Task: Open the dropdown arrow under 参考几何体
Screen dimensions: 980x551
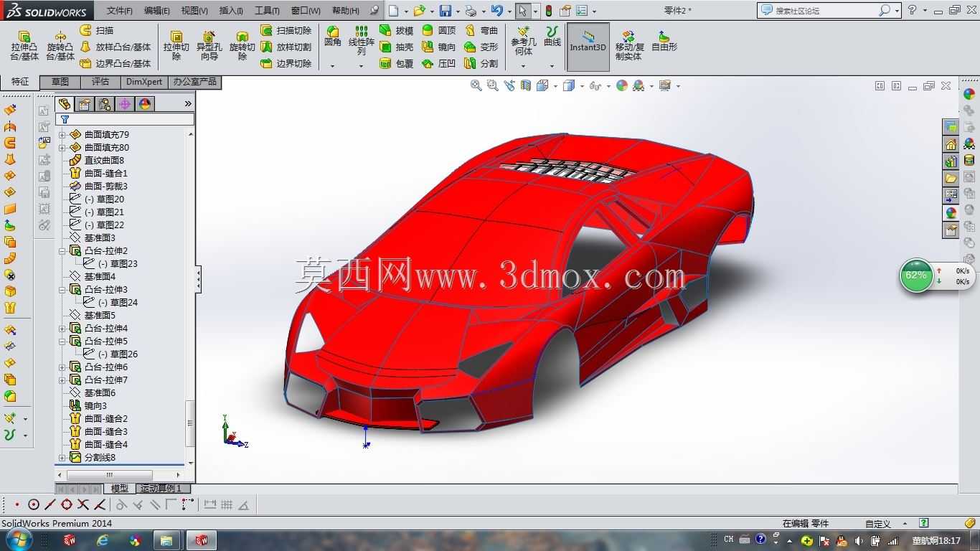Action: [523, 66]
